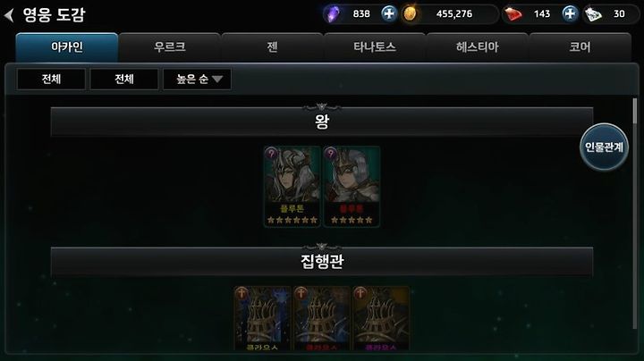Select the first blue 집행관 hero card
Viewport: 644px width, 361px height.
pyautogui.click(x=262, y=319)
